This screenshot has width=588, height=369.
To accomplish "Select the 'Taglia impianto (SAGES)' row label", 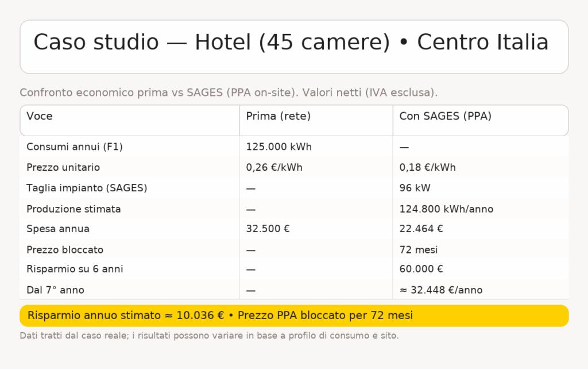I will (87, 189).
